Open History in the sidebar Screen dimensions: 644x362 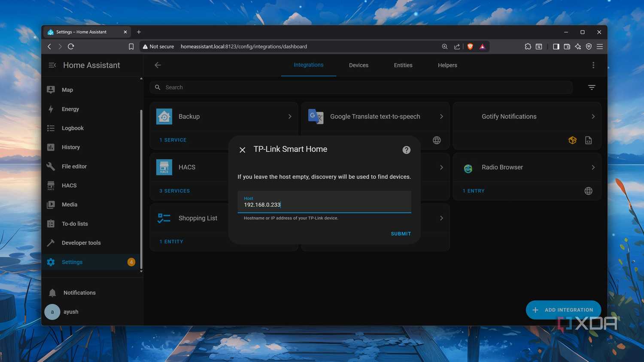[92, 147]
